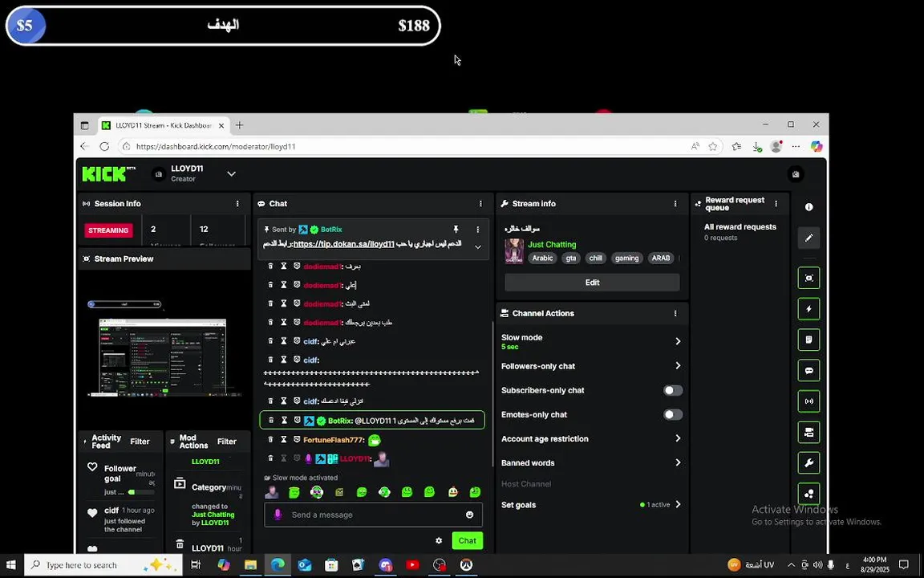Toggle the lightning Activity Feed widget button

[808, 309]
